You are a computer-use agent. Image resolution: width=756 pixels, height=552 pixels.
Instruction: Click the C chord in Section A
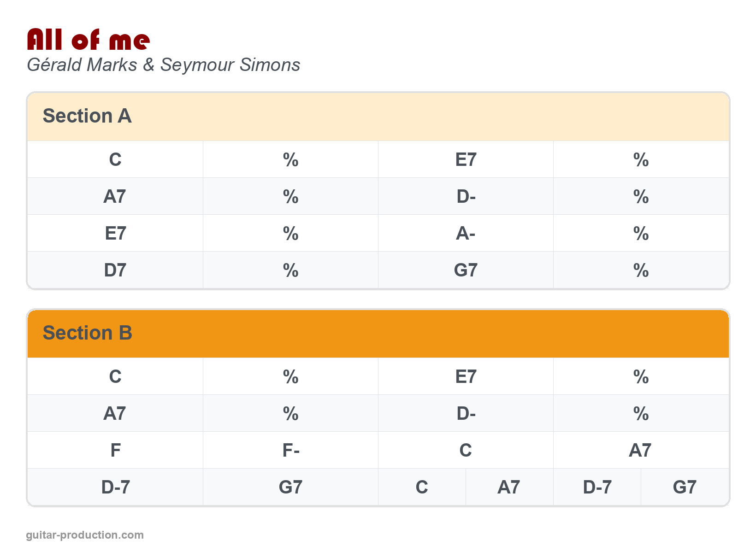(115, 160)
